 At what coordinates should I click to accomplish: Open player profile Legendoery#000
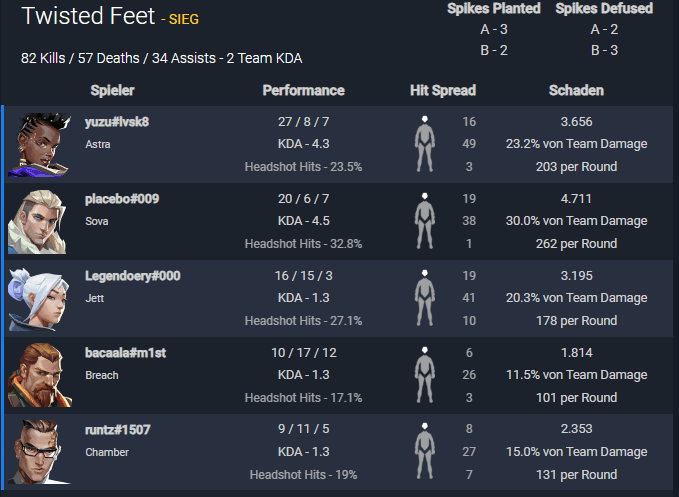(133, 276)
